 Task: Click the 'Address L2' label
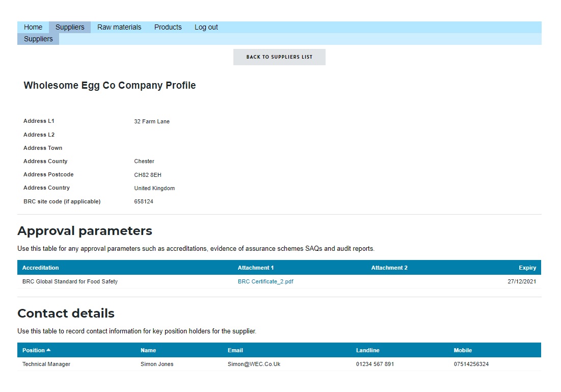pyautogui.click(x=39, y=135)
